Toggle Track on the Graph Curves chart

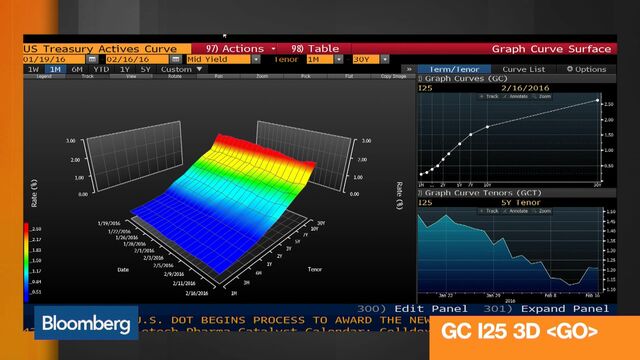pyautogui.click(x=489, y=97)
